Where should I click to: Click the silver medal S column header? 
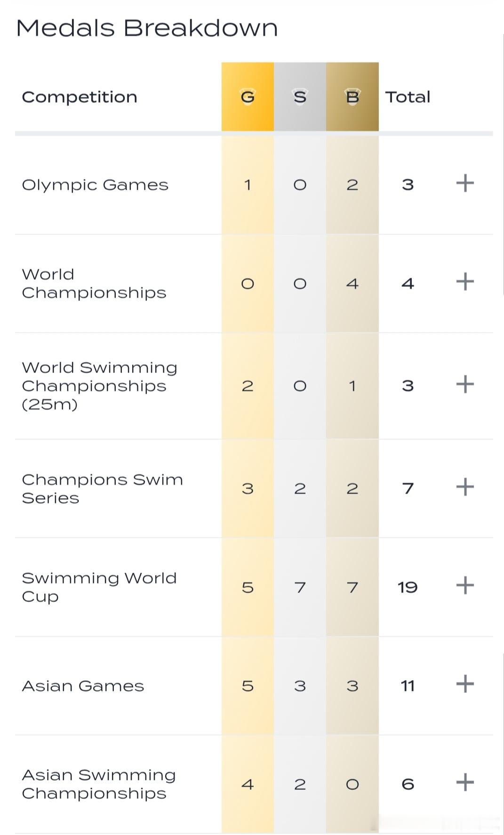click(x=300, y=97)
